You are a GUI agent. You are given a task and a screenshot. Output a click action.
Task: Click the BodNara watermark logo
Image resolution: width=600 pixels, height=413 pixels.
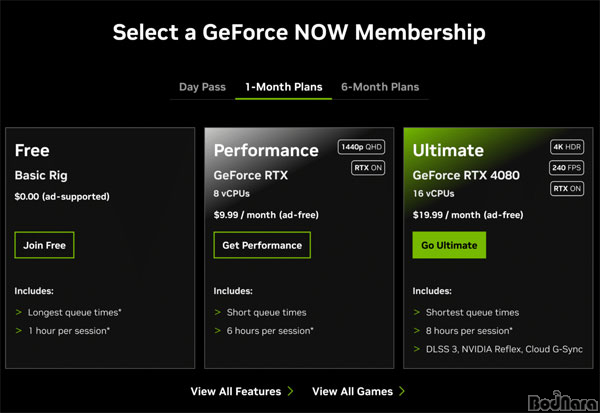coord(563,402)
